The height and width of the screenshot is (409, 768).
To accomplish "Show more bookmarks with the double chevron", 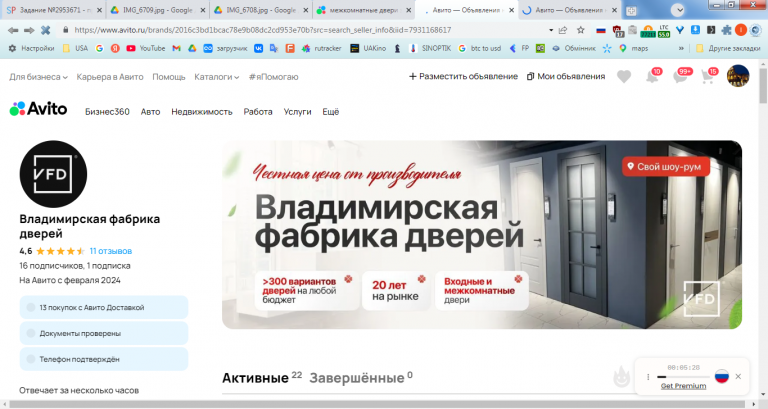I will pos(681,48).
